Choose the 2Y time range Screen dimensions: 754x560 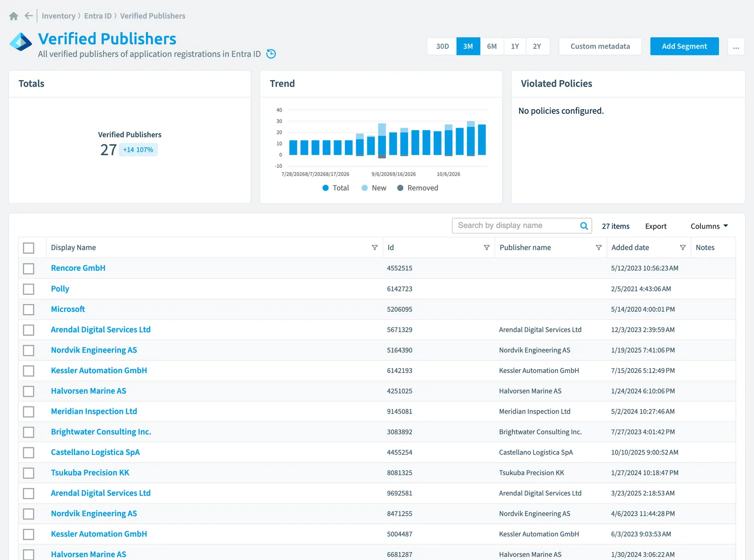click(537, 46)
